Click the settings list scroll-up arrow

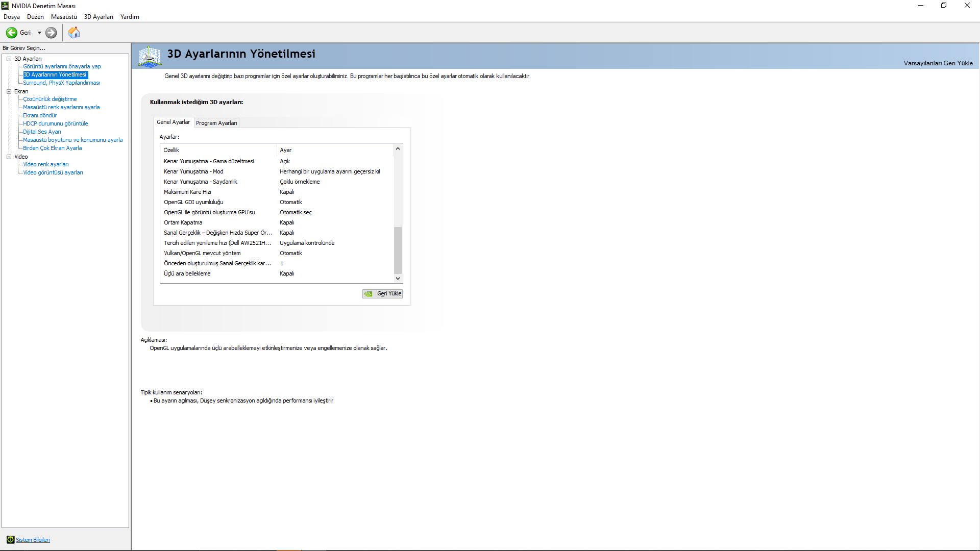(x=398, y=148)
